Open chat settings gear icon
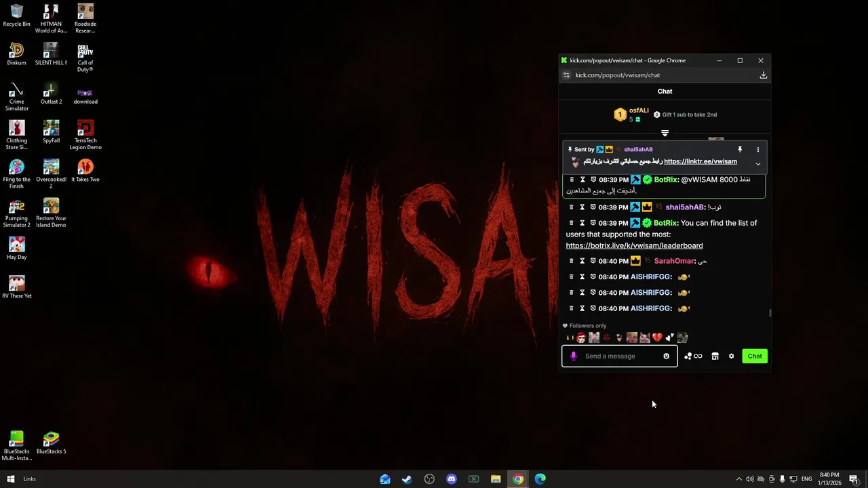 coord(731,357)
